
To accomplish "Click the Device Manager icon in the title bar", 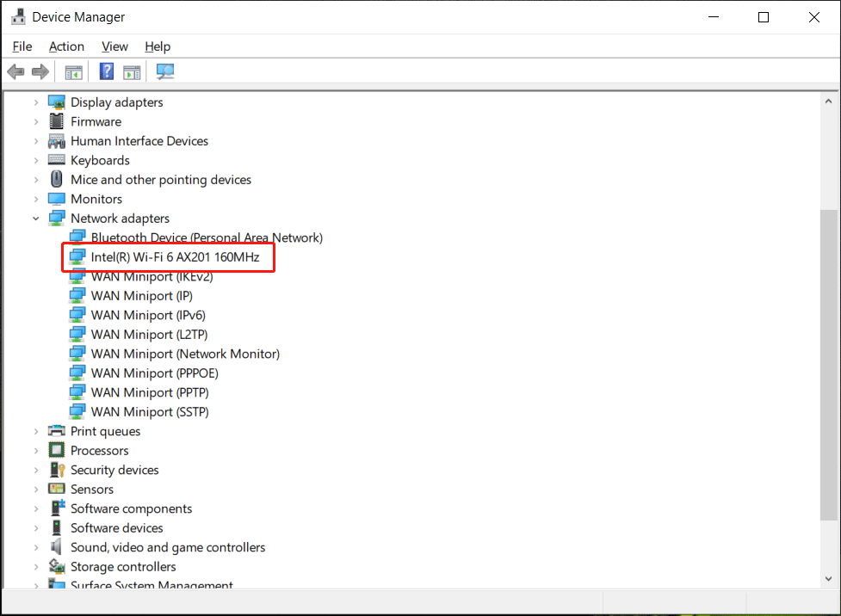I will click(x=18, y=15).
